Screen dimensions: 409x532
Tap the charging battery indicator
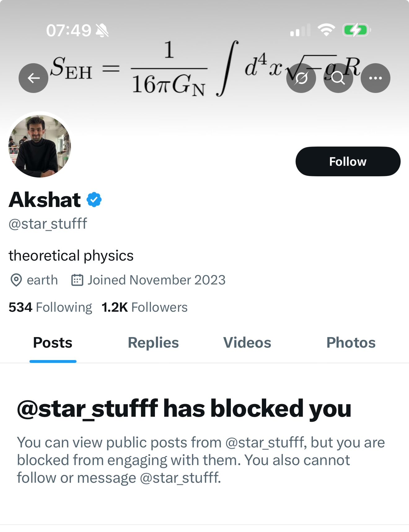[356, 30]
